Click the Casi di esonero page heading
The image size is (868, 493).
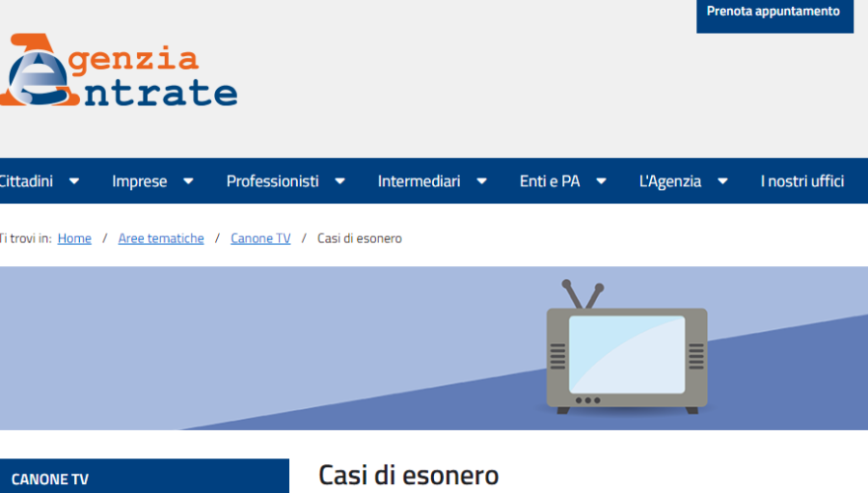409,476
